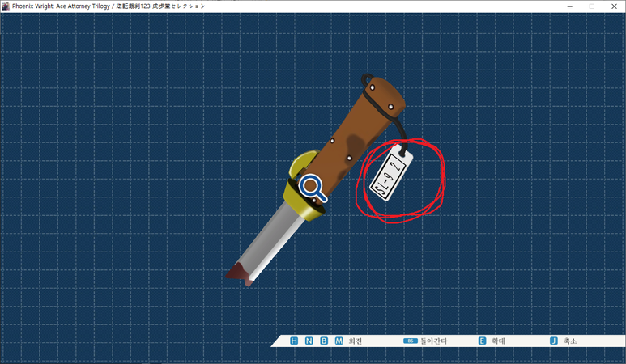
Task: Click 확대 to zoom in
Action: click(x=499, y=341)
